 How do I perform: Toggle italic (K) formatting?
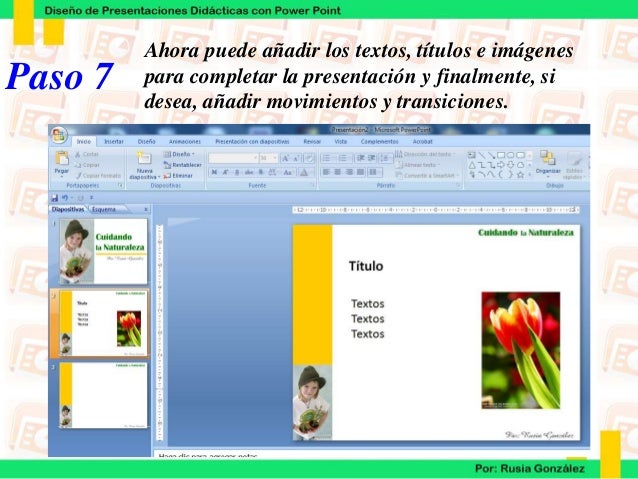coord(225,173)
